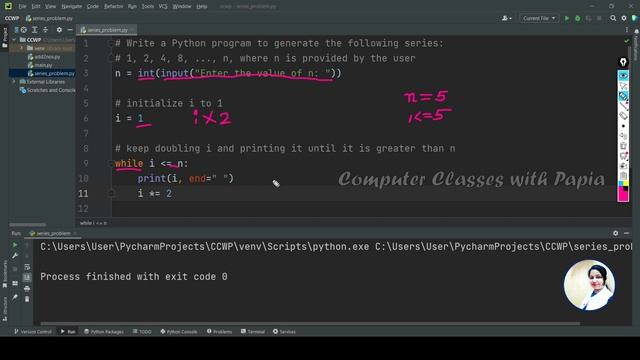640x360 pixels.
Task: Open the user account icon menu
Action: 507,18
